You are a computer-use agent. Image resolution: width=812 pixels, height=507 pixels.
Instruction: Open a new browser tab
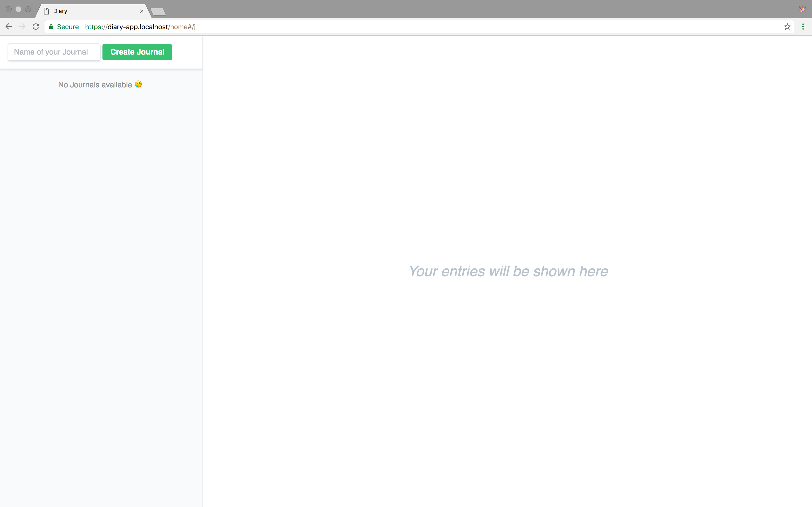pos(158,12)
